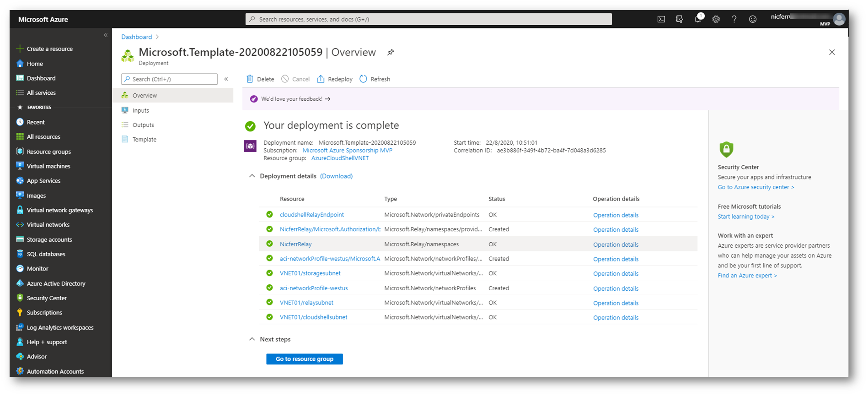
Task: Open aci-networkProfile-westus resource
Action: click(x=314, y=288)
